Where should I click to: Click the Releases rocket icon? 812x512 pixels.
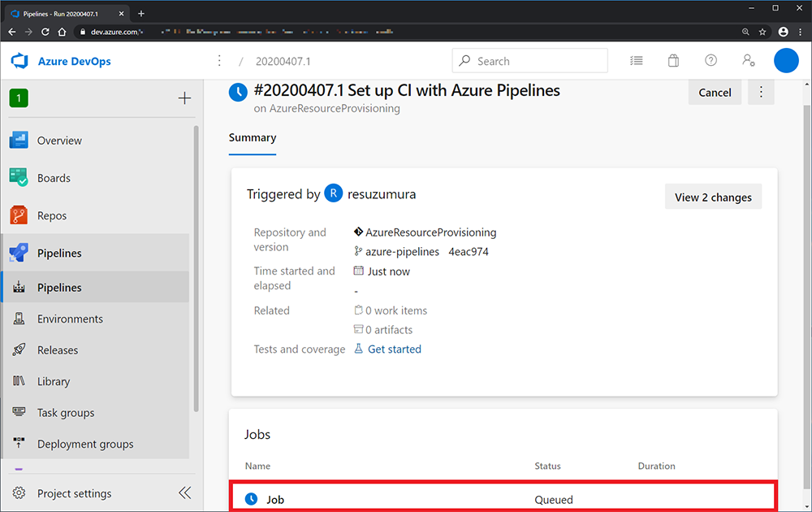[x=19, y=349]
